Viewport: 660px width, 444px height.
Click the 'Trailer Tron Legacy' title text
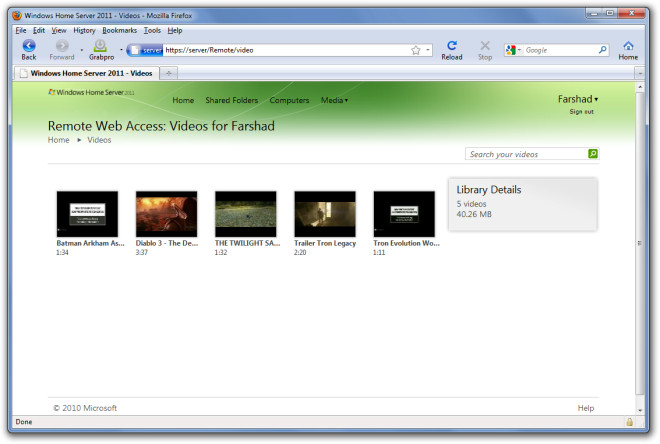click(325, 243)
